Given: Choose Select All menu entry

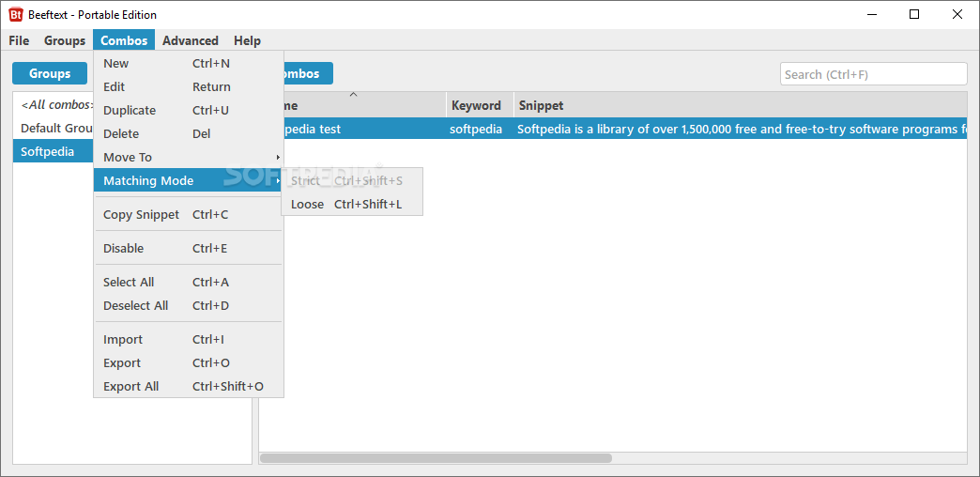Looking at the screenshot, I should pyautogui.click(x=189, y=282).
